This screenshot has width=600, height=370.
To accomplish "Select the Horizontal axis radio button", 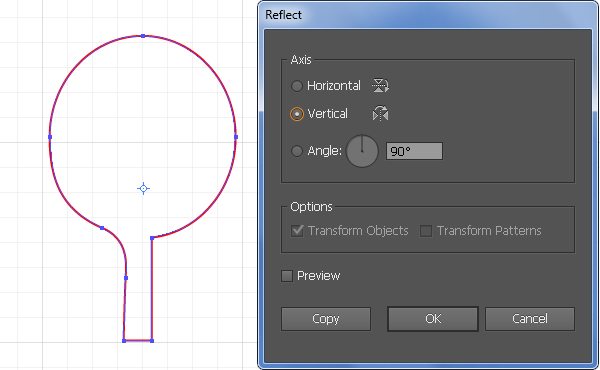I will click(297, 86).
